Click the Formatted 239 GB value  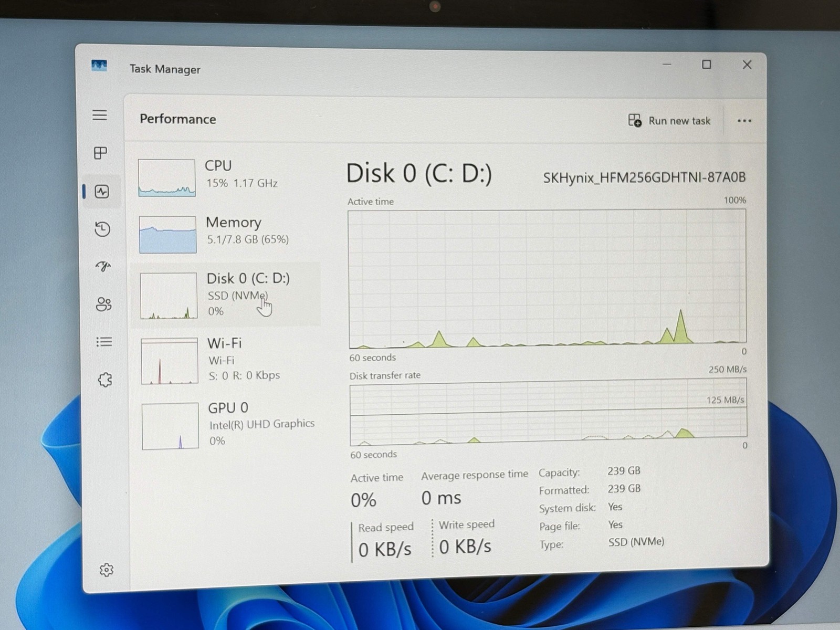(624, 489)
